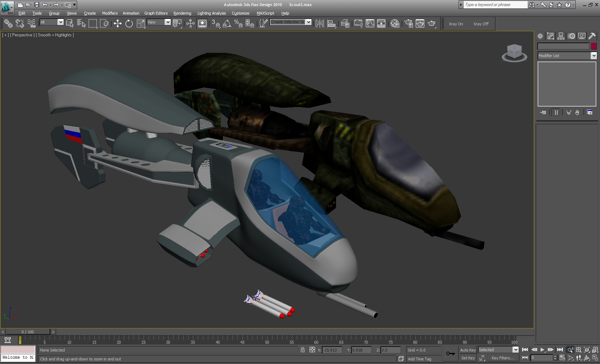The height and width of the screenshot is (364, 600).
Task: Click the Xray On button
Action: [x=456, y=24]
